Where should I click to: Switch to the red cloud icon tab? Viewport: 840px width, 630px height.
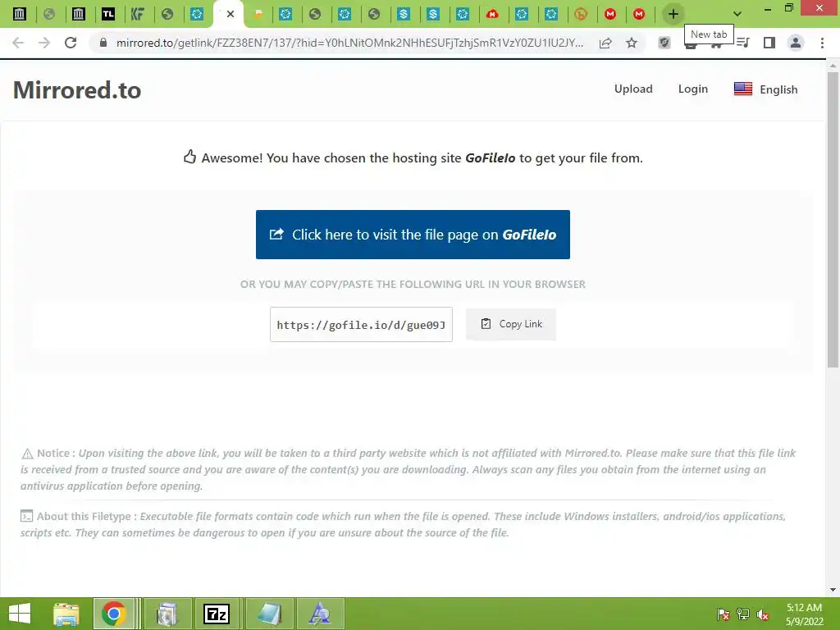point(492,14)
